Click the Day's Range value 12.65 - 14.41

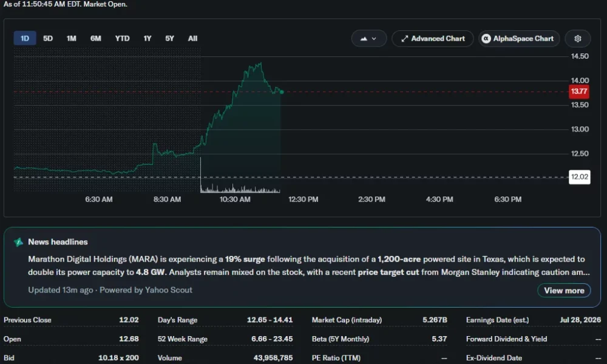pos(270,320)
